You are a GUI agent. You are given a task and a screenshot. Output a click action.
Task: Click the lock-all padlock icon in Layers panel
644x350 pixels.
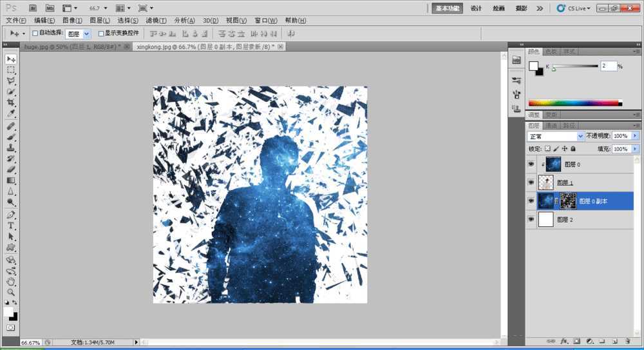[574, 149]
